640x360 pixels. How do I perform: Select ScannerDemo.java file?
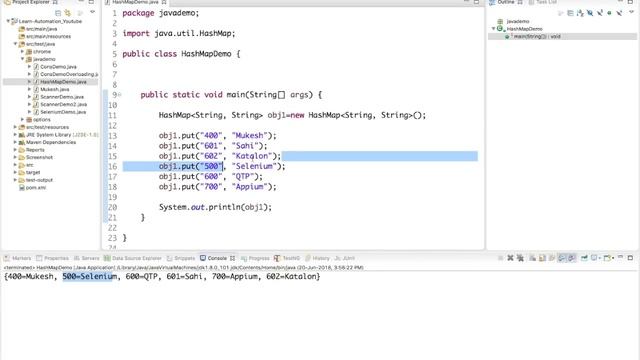point(62,97)
